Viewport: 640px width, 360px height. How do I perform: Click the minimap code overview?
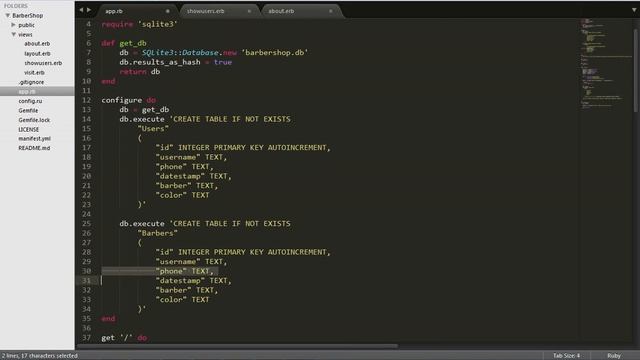[x=606, y=63]
